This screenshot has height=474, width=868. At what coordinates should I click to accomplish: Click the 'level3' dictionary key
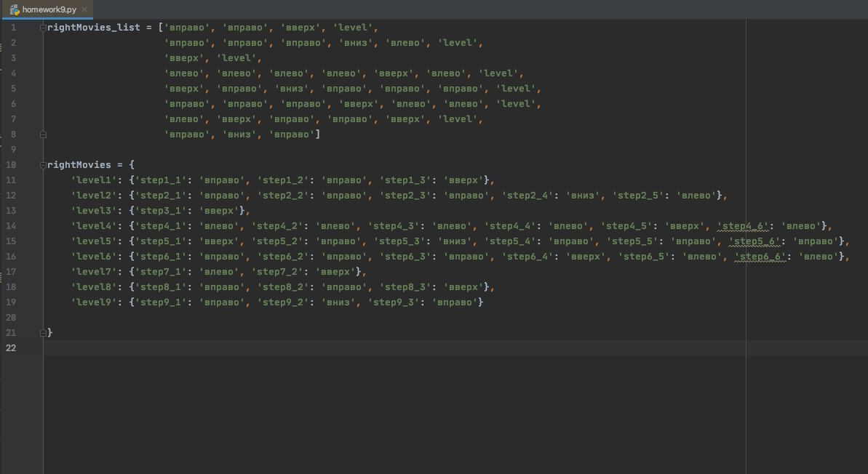[x=94, y=210]
